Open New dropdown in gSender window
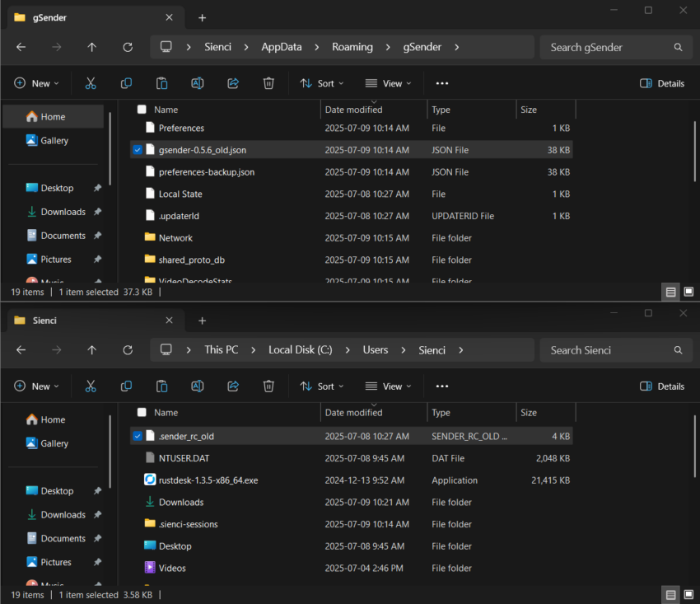The height and width of the screenshot is (604, 700). click(x=36, y=83)
